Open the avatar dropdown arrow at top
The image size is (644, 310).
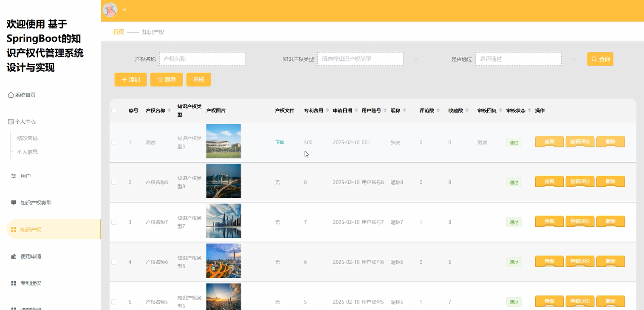pos(124,10)
